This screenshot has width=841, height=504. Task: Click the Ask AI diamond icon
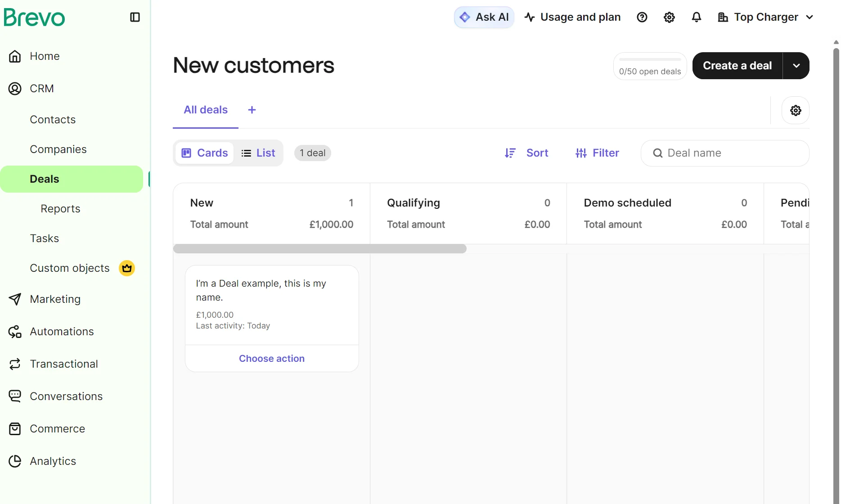click(x=465, y=17)
